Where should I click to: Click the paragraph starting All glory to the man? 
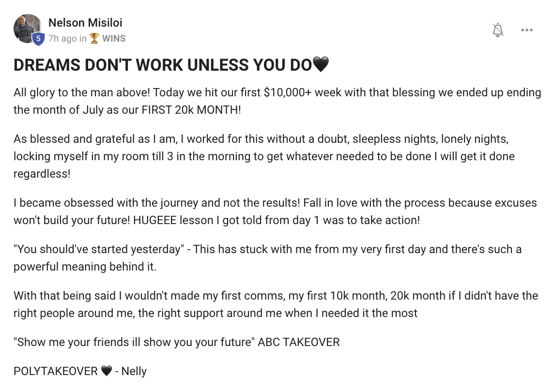(x=277, y=101)
